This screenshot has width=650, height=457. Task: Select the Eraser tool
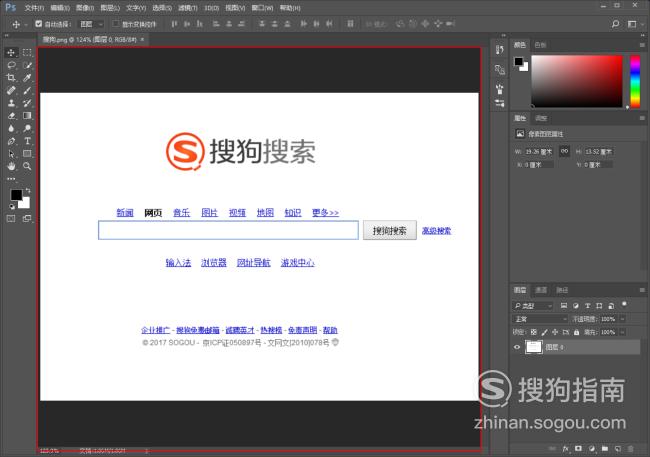pos(11,116)
